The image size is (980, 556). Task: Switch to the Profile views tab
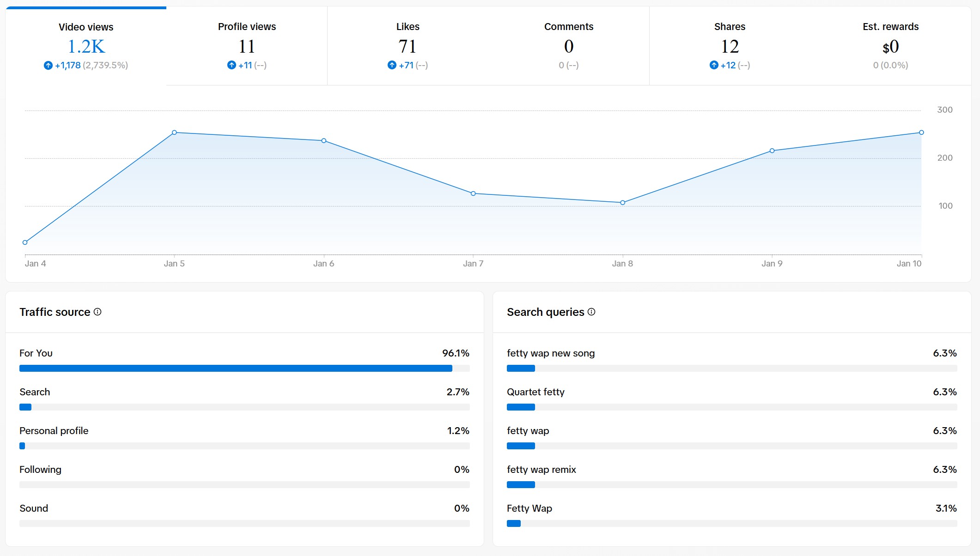click(246, 44)
